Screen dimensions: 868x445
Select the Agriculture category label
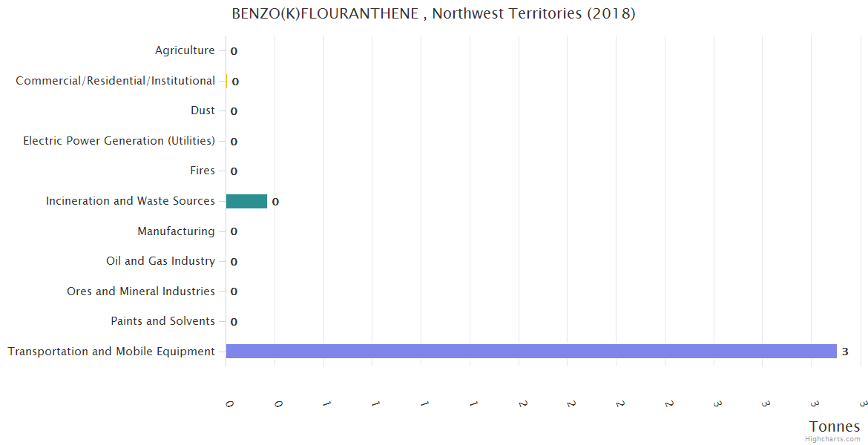coord(185,50)
